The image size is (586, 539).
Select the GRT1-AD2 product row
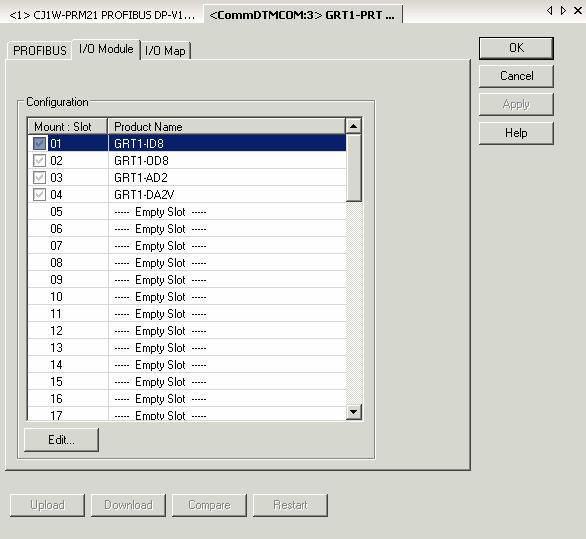187,178
